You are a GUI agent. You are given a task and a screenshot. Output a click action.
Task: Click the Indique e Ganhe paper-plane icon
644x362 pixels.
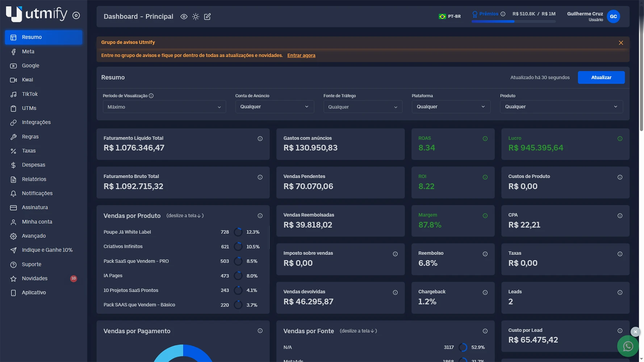[13, 250]
